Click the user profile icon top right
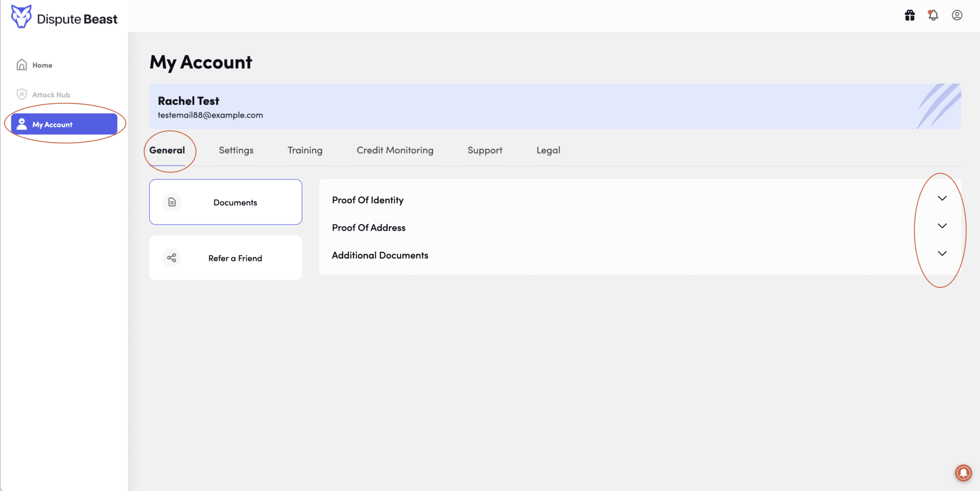Image resolution: width=980 pixels, height=491 pixels. [957, 15]
